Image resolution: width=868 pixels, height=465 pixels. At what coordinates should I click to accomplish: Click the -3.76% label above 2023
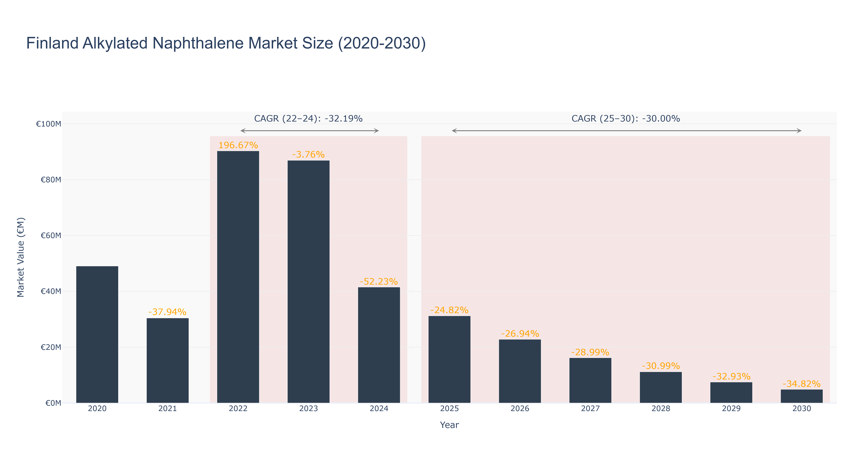coord(308,155)
